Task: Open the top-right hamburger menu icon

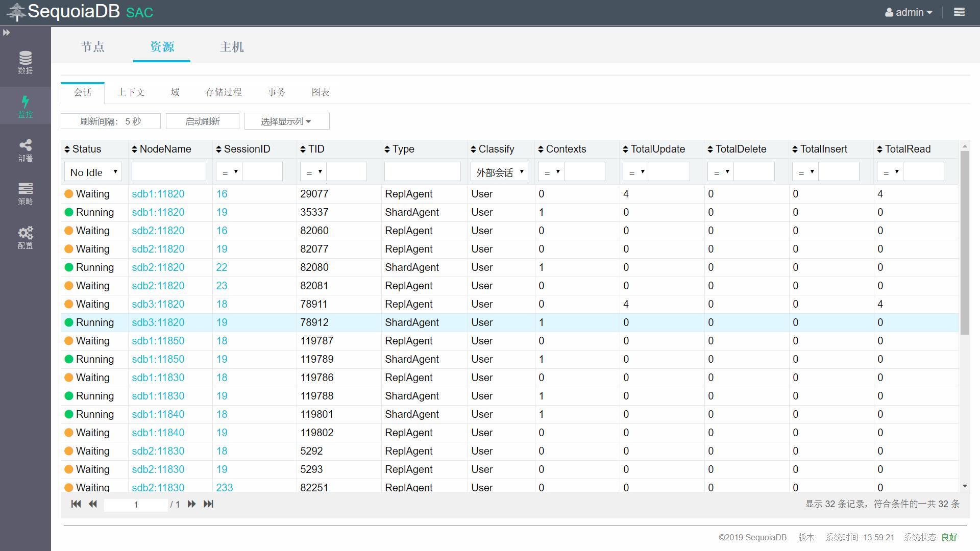Action: point(959,12)
